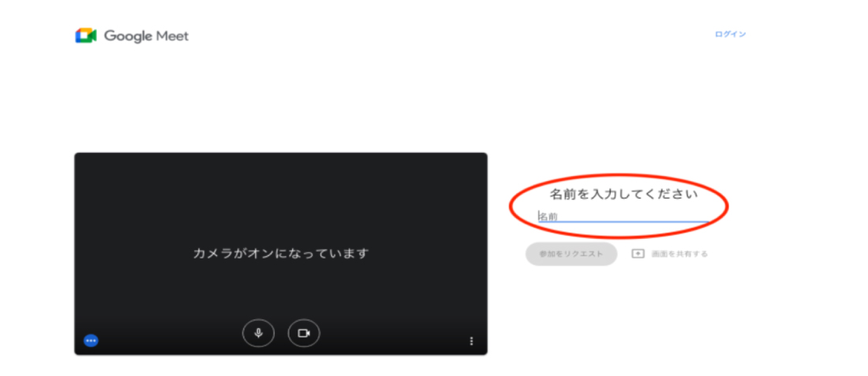Screen dimensions: 868x376
Task: Click the word Meet in the header
Action: pos(172,36)
